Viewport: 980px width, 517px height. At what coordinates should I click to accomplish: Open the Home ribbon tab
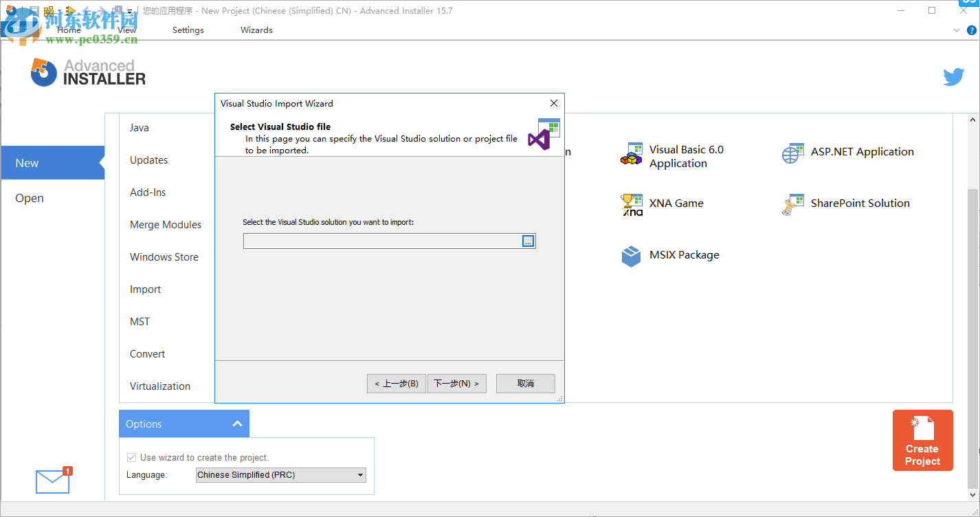point(69,30)
